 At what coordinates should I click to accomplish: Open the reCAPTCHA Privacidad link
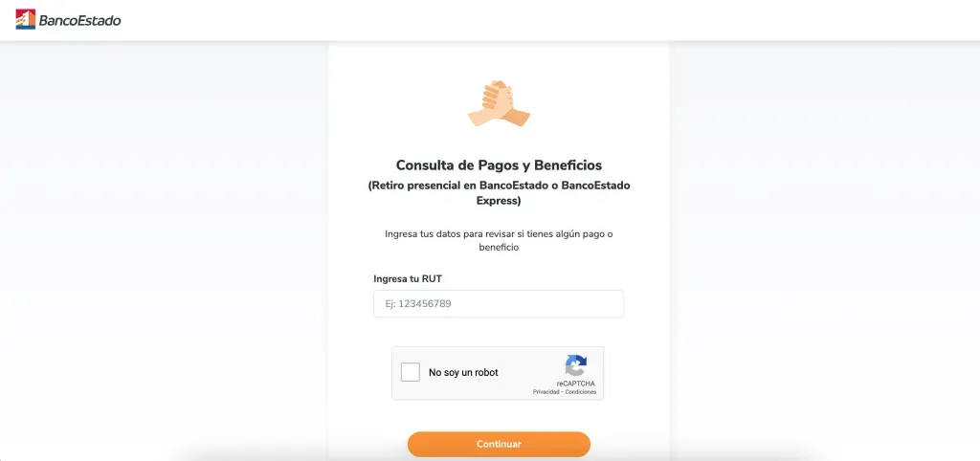click(546, 392)
